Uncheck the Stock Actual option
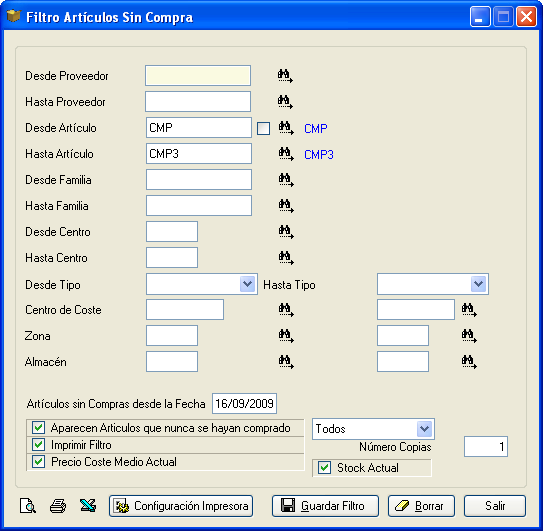Viewport: 543px width, 531px height. (324, 468)
